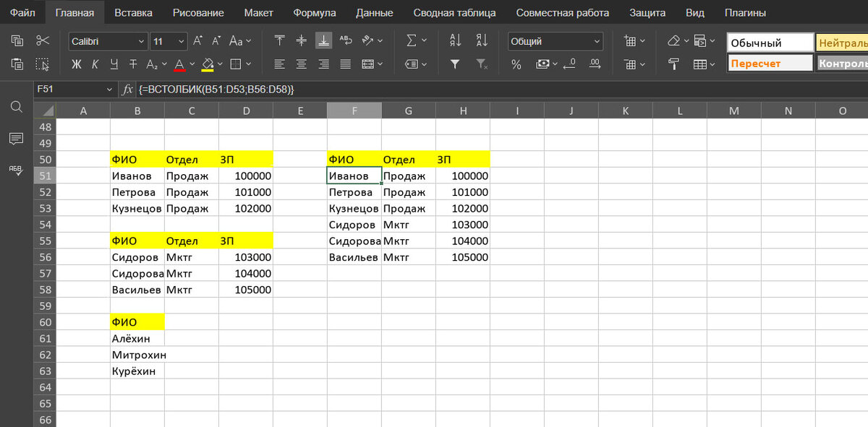Click the Copy icon in the toolbar

point(17,41)
